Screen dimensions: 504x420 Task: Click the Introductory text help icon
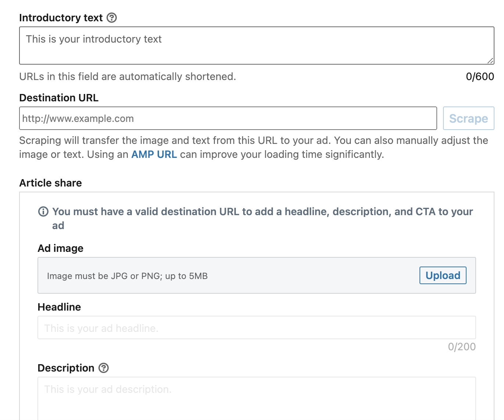point(112,18)
